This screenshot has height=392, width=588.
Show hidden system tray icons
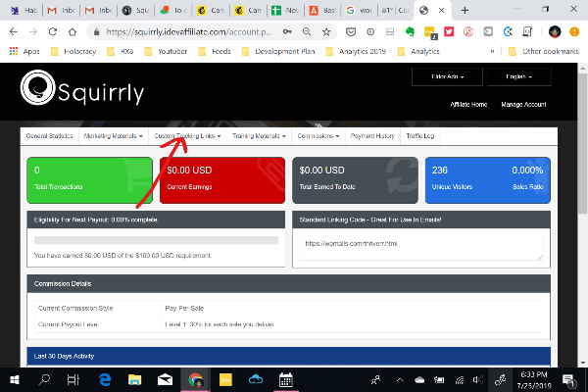coord(400,380)
